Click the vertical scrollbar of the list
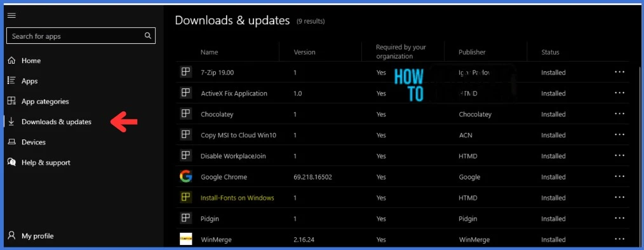This screenshot has height=250, width=644. click(x=640, y=156)
